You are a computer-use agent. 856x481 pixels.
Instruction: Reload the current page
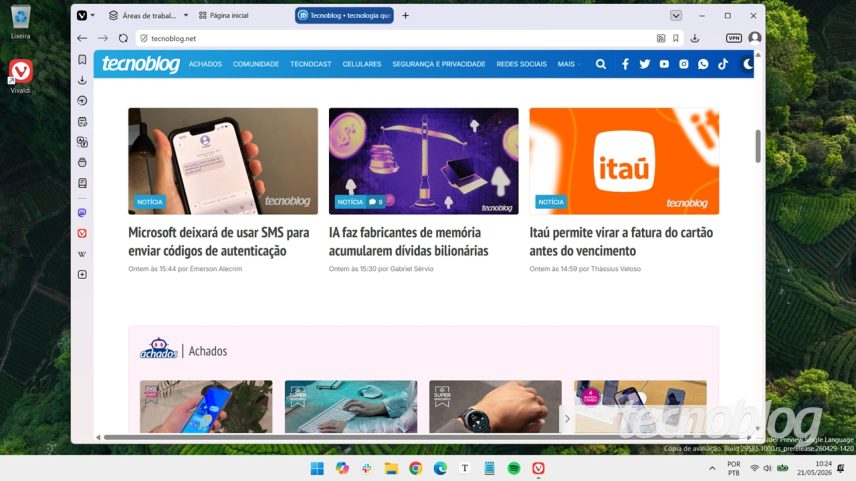pos(123,38)
